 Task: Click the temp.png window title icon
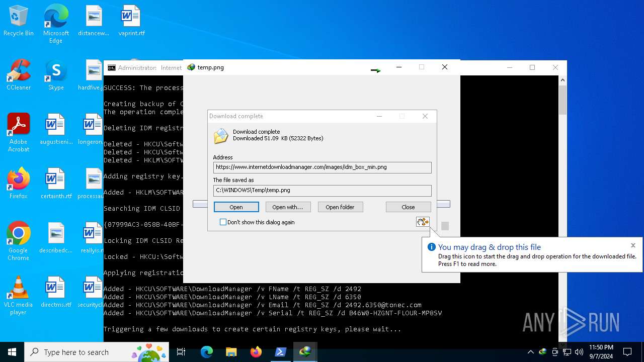point(191,67)
